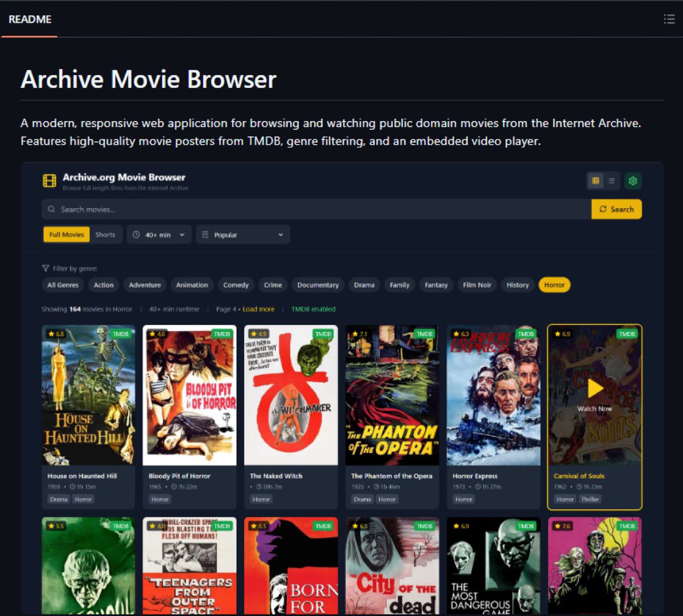Click the Carnival of Souls title

click(x=579, y=476)
